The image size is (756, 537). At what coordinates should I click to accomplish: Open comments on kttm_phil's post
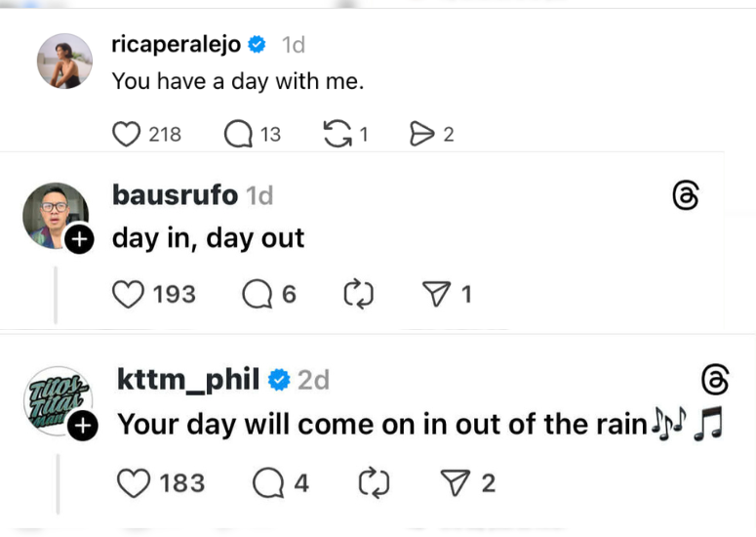pos(266,482)
